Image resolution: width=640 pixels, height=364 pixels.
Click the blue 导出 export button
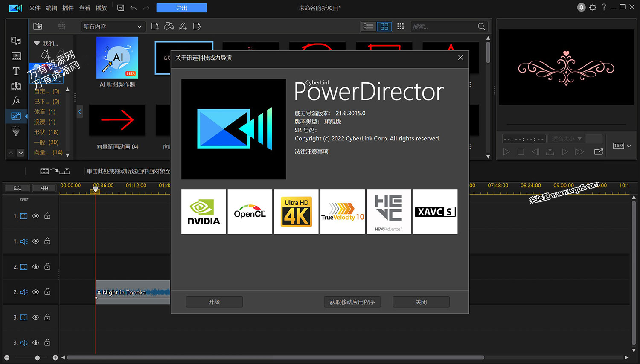coord(182,8)
